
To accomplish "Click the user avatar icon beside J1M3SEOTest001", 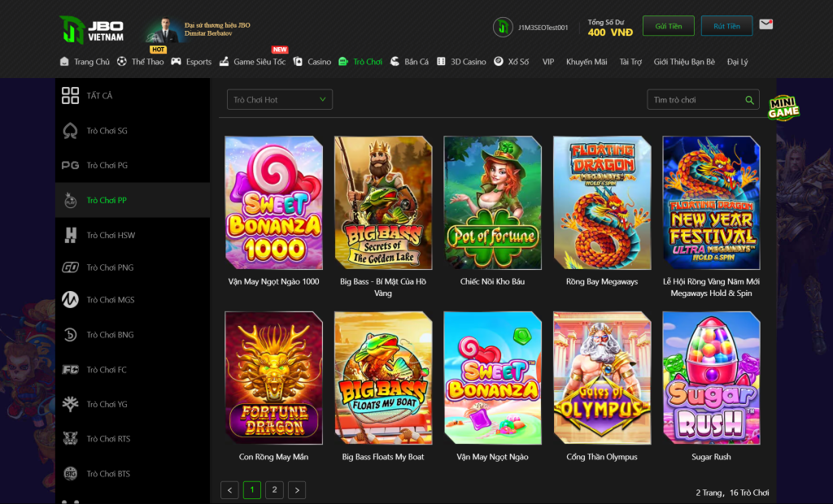I will click(x=503, y=27).
